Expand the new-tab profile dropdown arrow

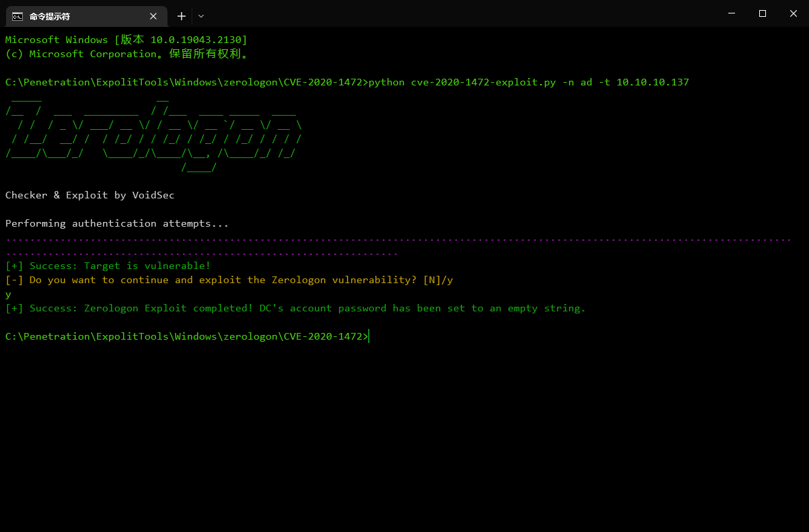click(201, 16)
